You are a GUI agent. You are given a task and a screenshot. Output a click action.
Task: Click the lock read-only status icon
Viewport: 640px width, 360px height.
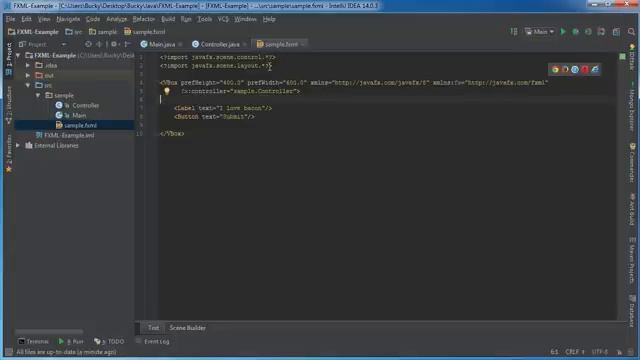[619, 352]
